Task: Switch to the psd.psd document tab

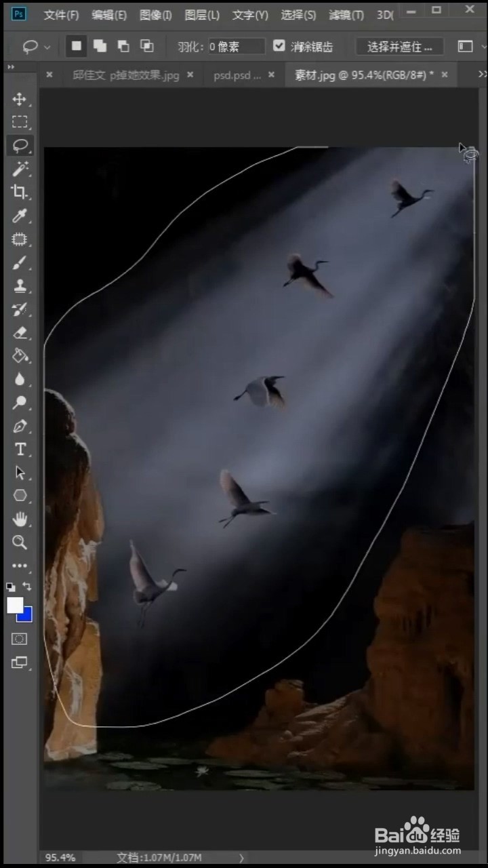Action: [237, 75]
